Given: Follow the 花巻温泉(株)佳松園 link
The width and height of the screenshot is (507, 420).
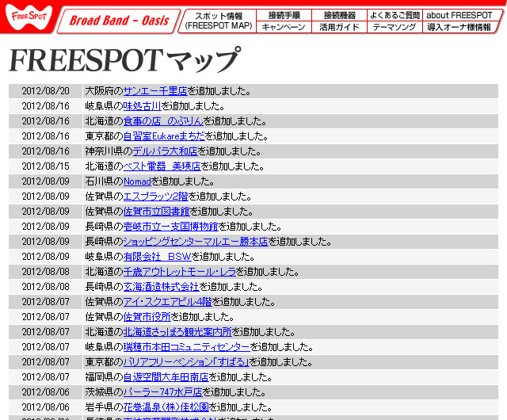Looking at the screenshot, I should [x=166, y=407].
